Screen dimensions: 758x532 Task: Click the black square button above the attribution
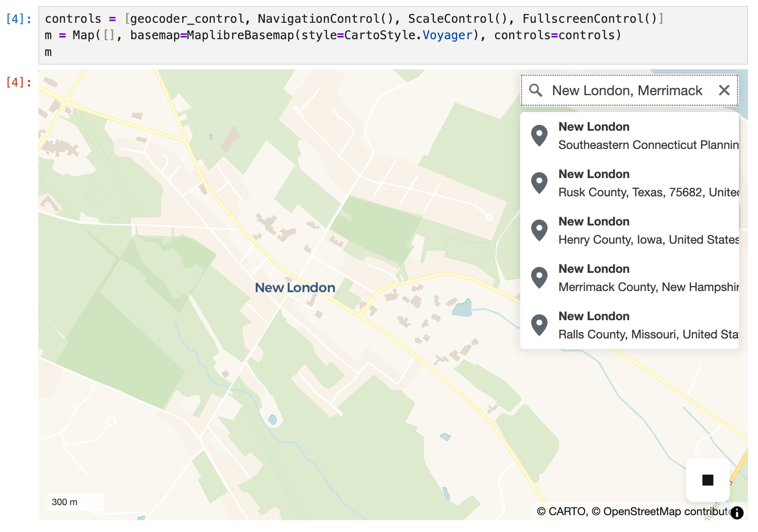707,480
